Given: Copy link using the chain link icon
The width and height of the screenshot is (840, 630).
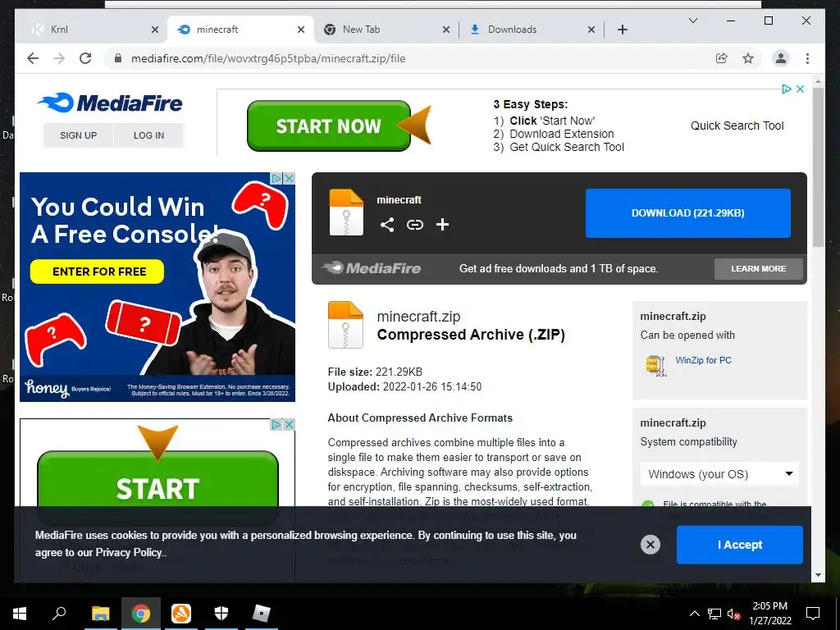Looking at the screenshot, I should 414,225.
